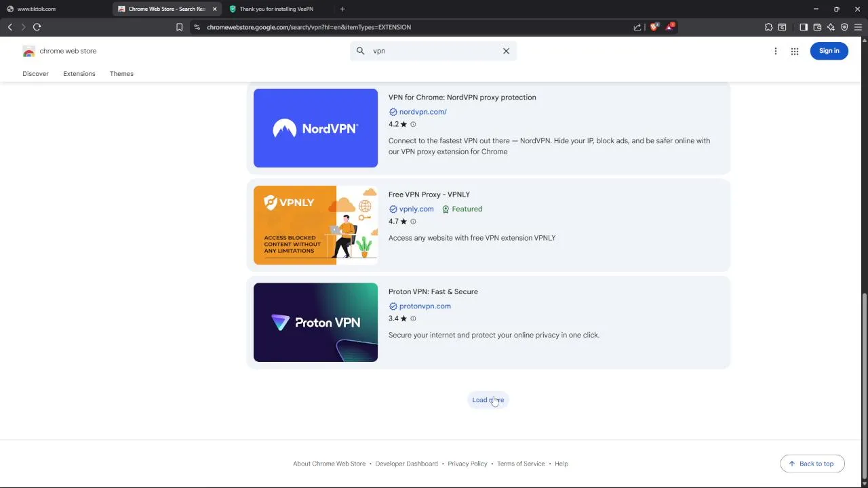Switch to the www.tiktok.com tab
868x488 pixels.
pyautogui.click(x=54, y=9)
